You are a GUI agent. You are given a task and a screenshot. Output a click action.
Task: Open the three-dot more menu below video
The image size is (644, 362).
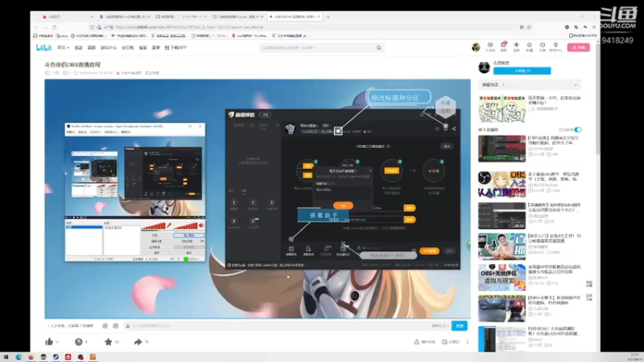(x=468, y=341)
